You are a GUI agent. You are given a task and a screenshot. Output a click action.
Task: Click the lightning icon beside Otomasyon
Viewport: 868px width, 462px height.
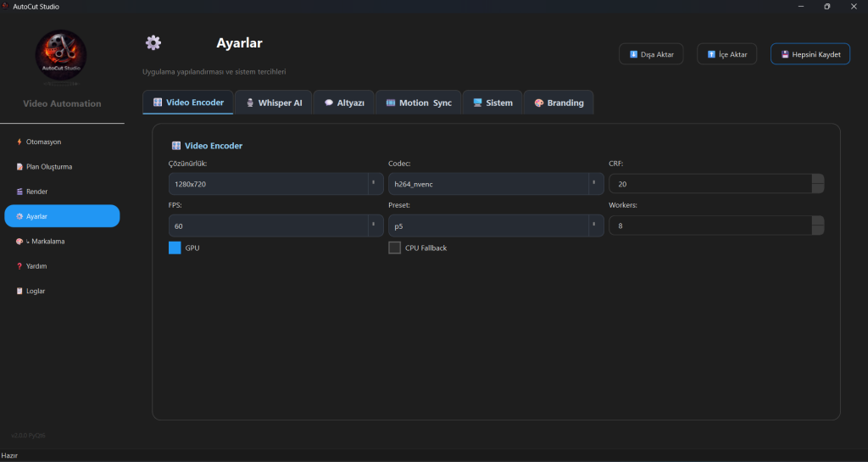(19, 142)
